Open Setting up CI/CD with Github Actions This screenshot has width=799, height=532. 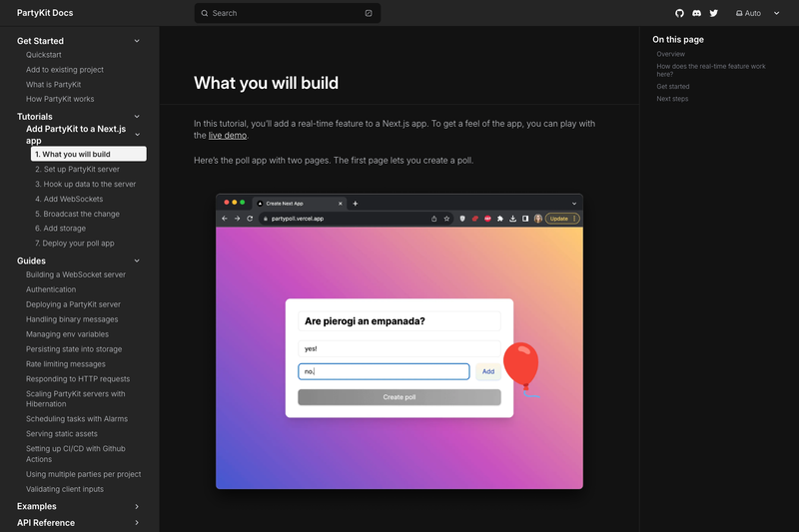76,453
